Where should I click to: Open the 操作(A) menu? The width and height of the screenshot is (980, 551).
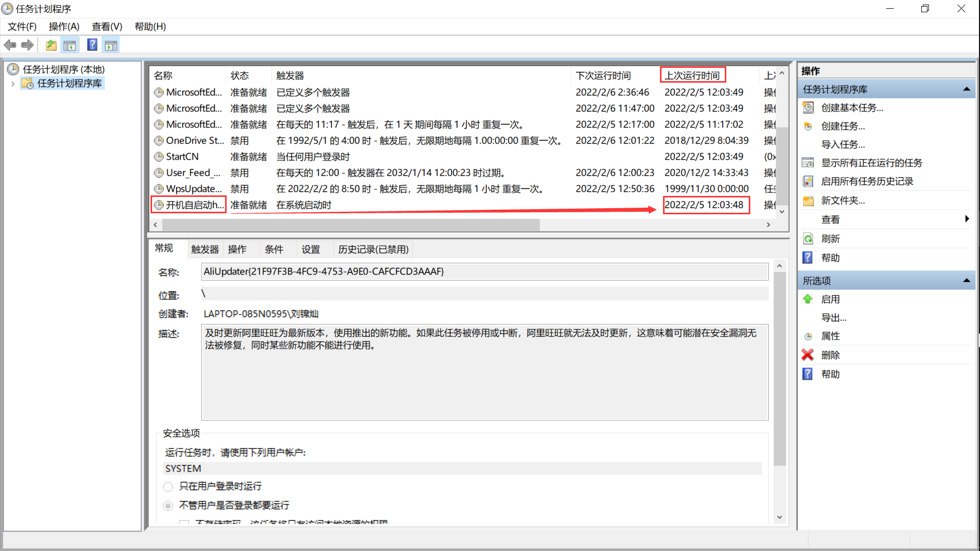64,27
